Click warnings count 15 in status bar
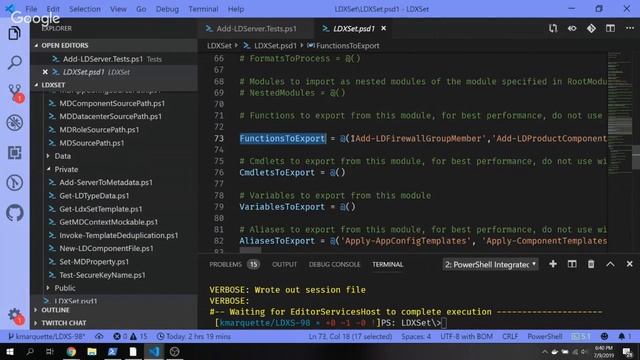 coord(139,336)
